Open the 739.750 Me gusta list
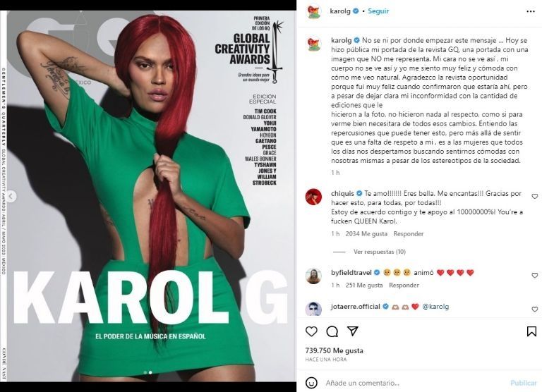 [335, 350]
